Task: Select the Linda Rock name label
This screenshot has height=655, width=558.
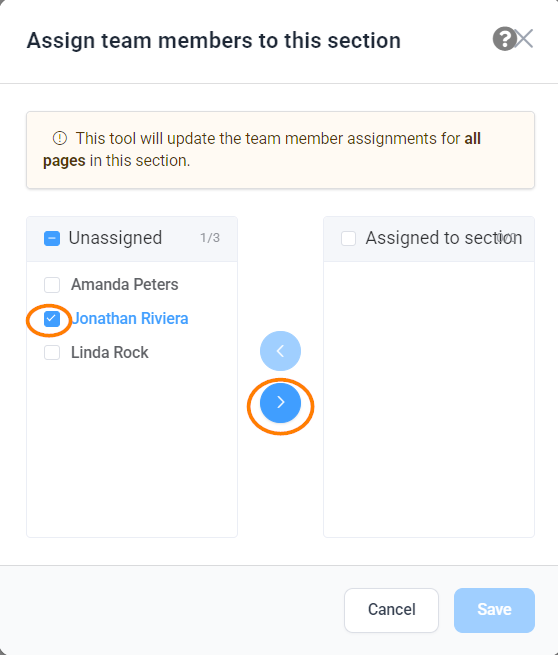Action: 109,353
